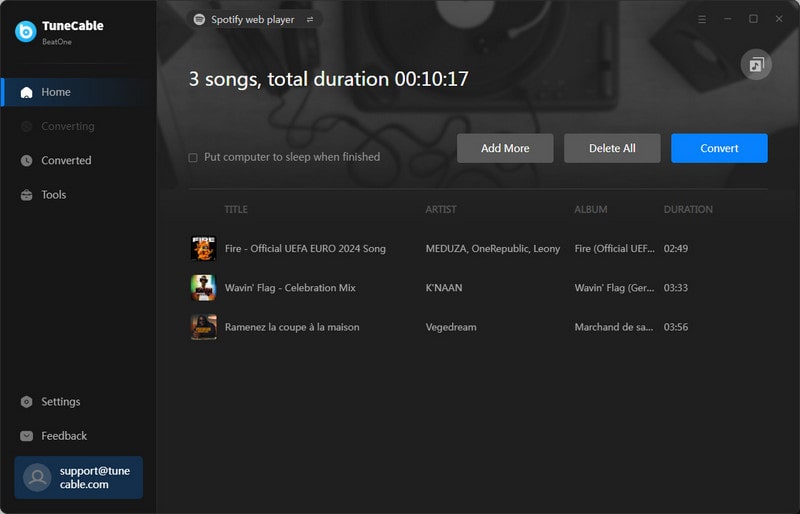Click the Ramenez la coupe album cover thumbnail

(x=203, y=327)
